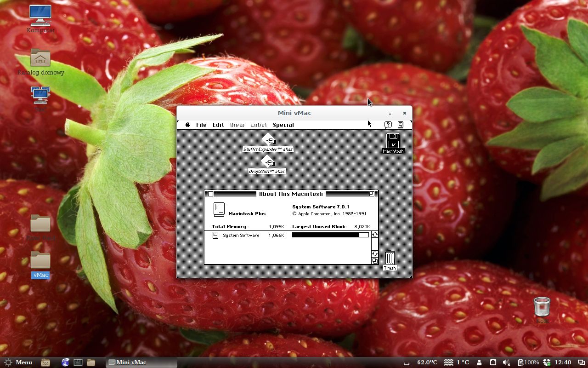This screenshot has width=588, height=368.
Task: Open the Komputer desktop icon
Action: coord(40,15)
